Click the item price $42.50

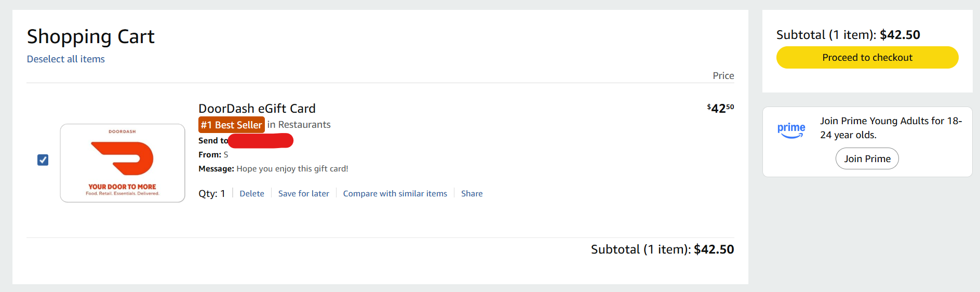(720, 108)
